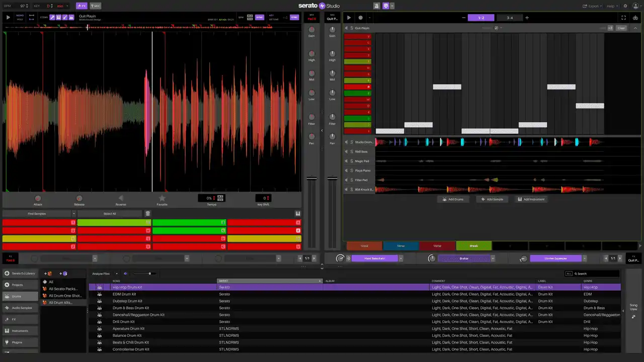The height and width of the screenshot is (362, 644).
Task: Play the Quit Playin sample deck
Action: pos(8,17)
